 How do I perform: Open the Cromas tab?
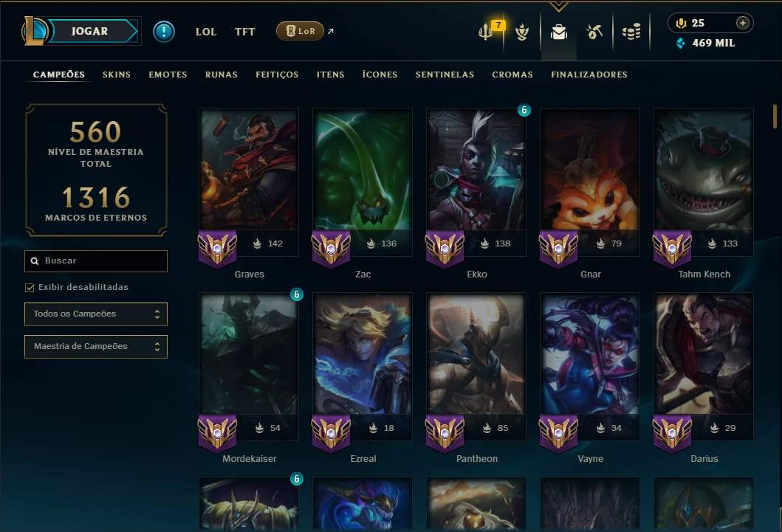pyautogui.click(x=512, y=75)
